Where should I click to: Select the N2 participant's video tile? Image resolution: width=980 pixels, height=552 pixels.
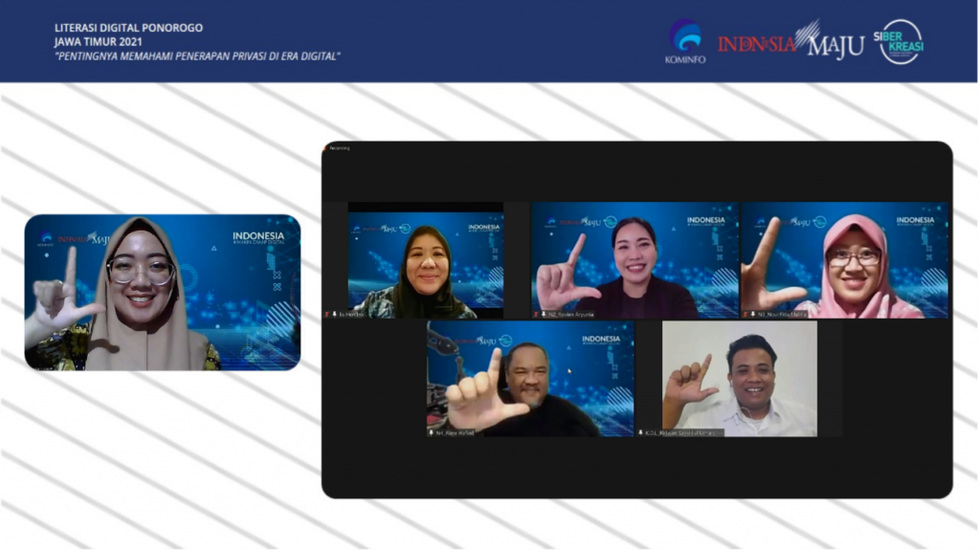coord(635,259)
